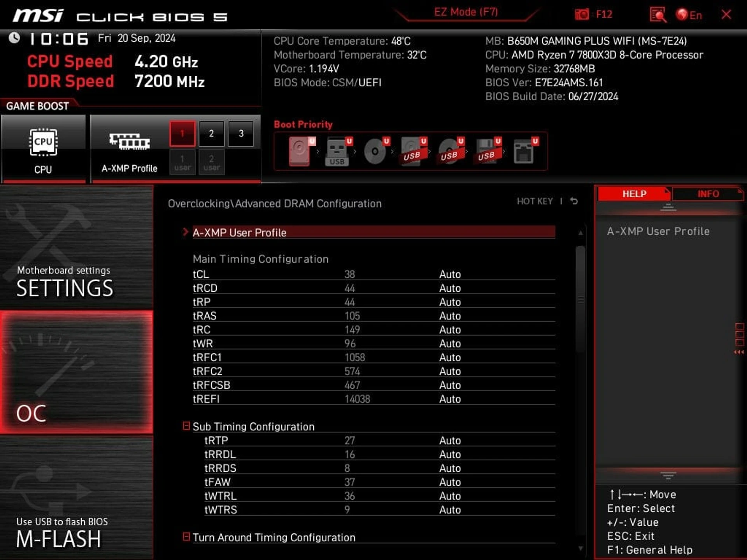Select the tRP Auto value field
The image size is (747, 560).
pos(450,302)
